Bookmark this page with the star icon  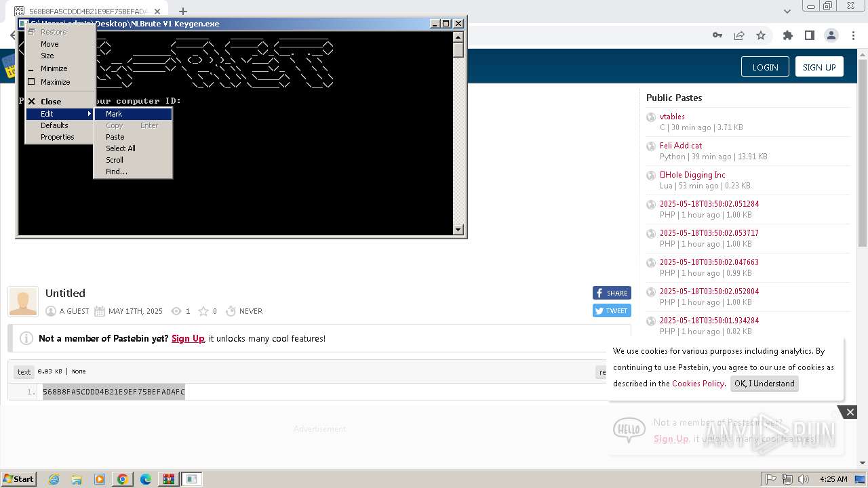761,35
